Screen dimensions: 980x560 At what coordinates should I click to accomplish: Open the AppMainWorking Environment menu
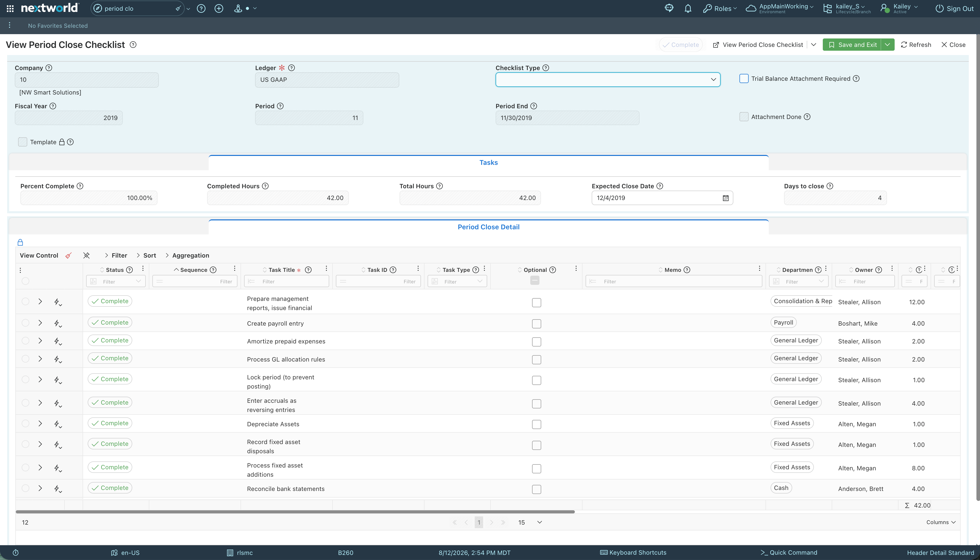[x=780, y=8]
